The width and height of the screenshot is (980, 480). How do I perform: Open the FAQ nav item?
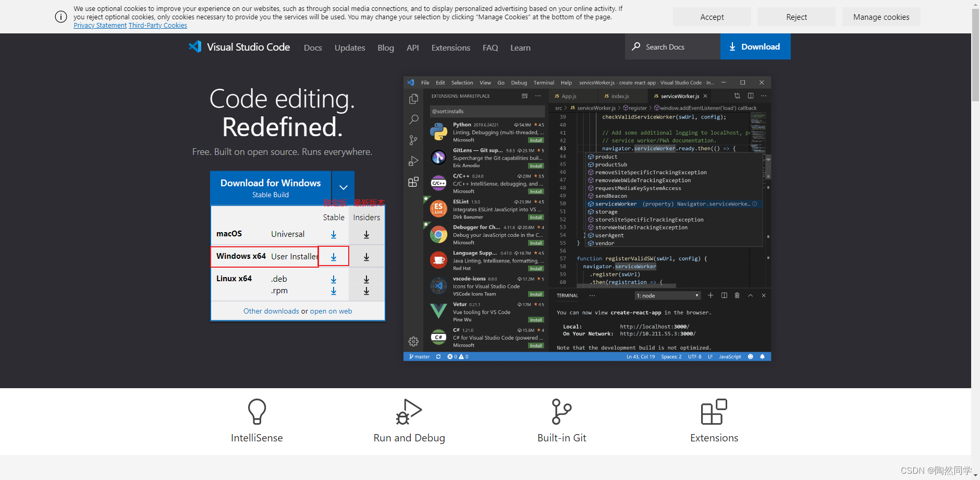pyautogui.click(x=491, y=47)
